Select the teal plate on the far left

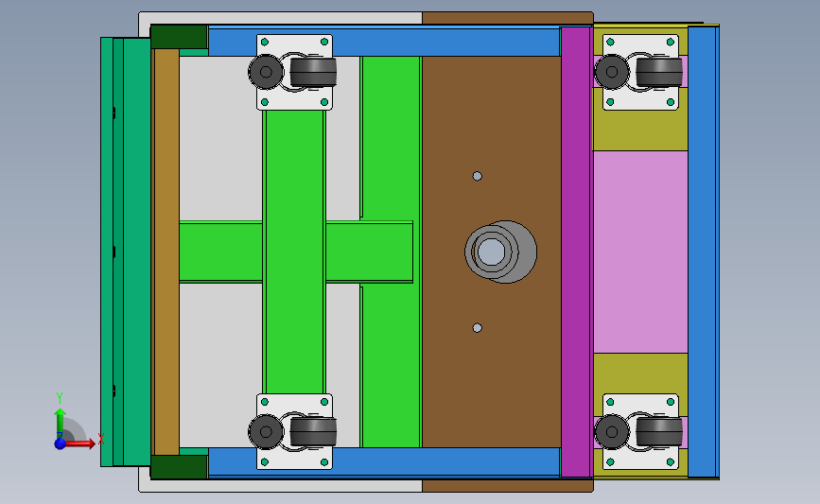point(126,252)
